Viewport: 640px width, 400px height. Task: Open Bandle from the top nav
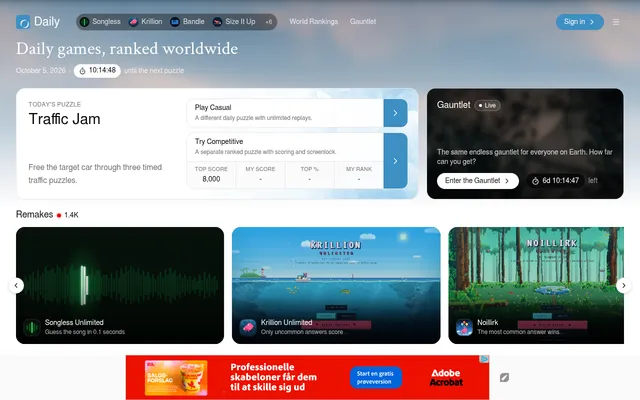coord(187,22)
